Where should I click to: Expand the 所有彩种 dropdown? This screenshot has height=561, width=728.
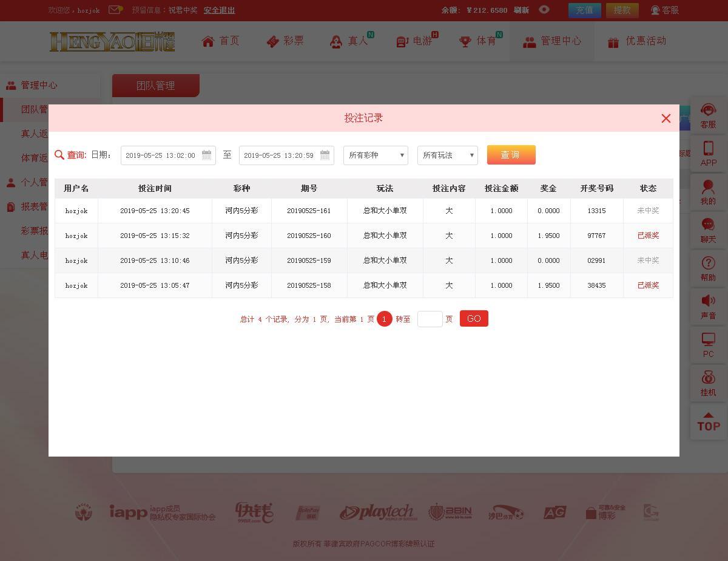point(376,155)
